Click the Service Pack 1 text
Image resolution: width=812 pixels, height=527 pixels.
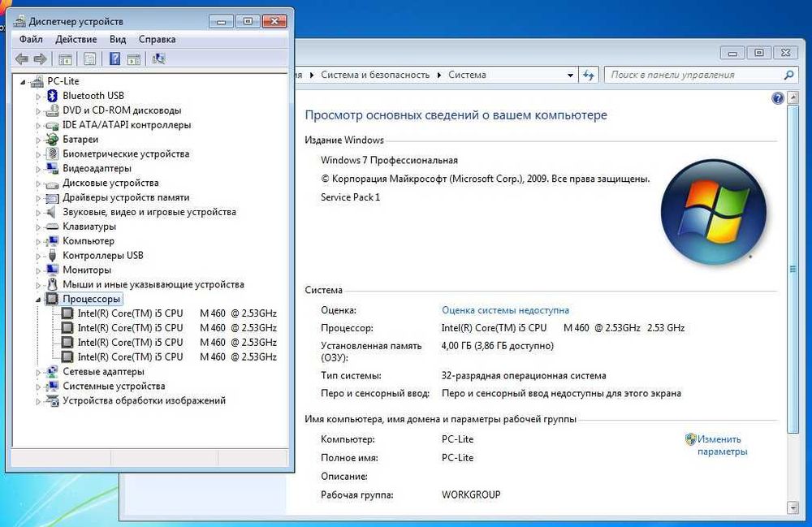pos(350,197)
